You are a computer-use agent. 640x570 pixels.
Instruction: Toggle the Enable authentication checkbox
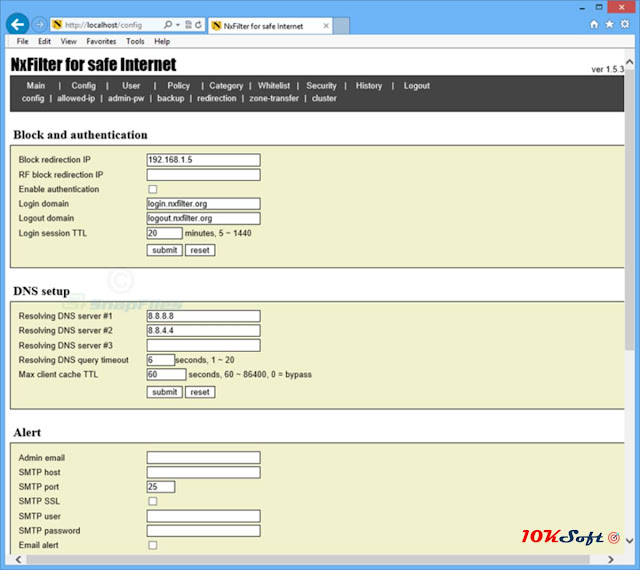[x=153, y=189]
